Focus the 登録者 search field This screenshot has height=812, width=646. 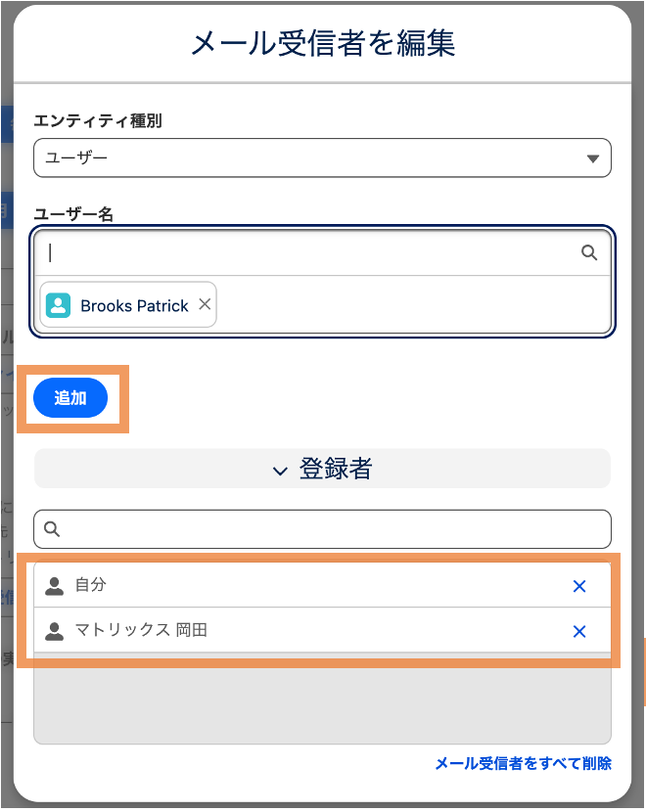point(322,528)
